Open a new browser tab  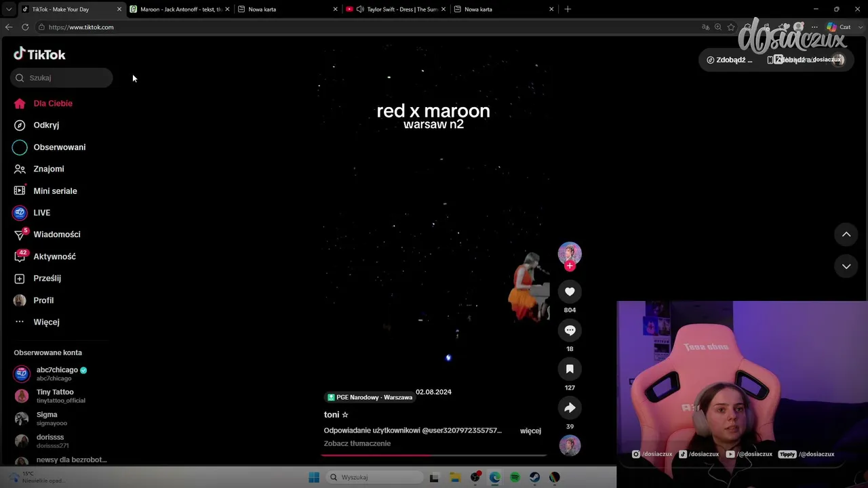coord(568,9)
